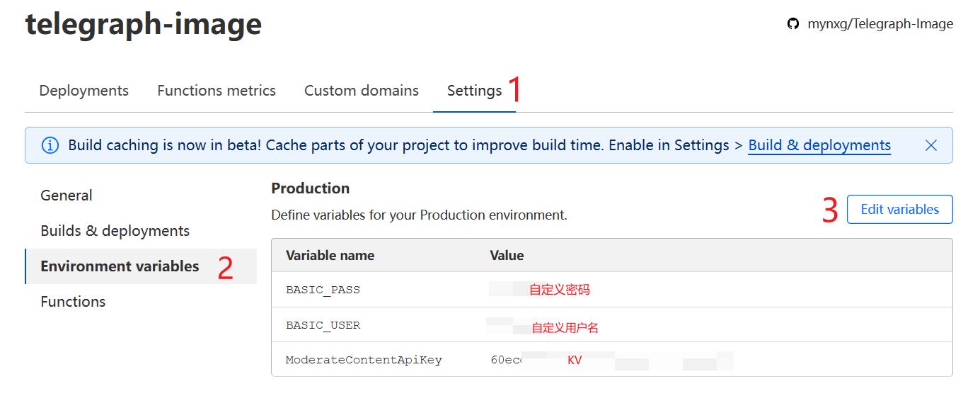Go to the Custom domains tab

[362, 91]
